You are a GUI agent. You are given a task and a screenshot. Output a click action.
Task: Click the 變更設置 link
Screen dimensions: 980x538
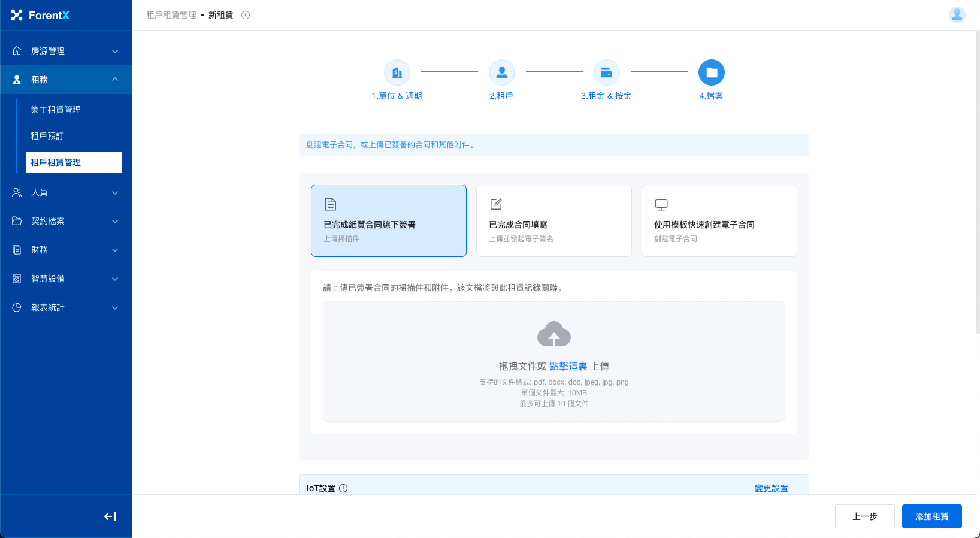[x=771, y=488]
